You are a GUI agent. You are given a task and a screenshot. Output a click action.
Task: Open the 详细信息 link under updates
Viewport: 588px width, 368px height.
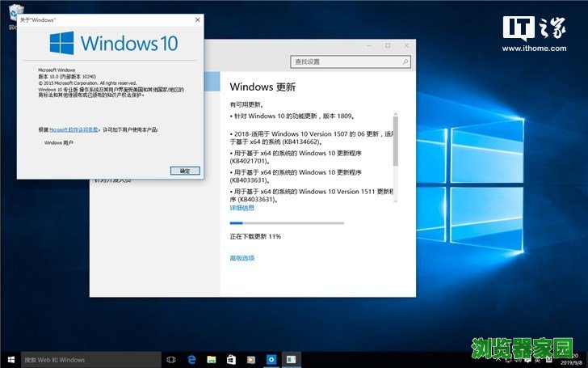(242, 208)
